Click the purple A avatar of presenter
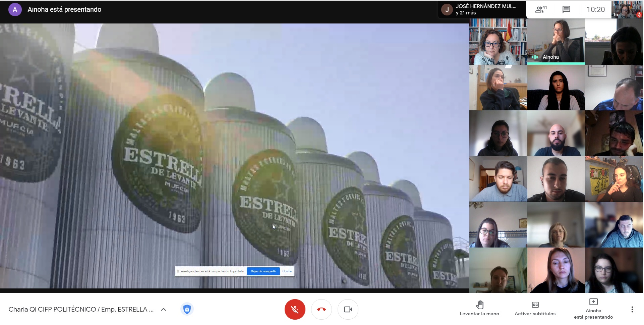Viewport: 644px width, 325px height. [x=15, y=10]
